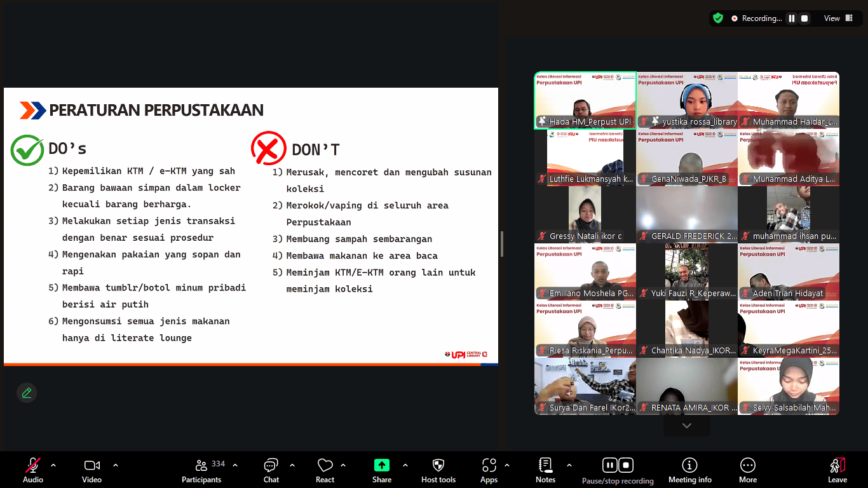The width and height of the screenshot is (868, 488).
Task: Leave the meeting
Action: 837,470
